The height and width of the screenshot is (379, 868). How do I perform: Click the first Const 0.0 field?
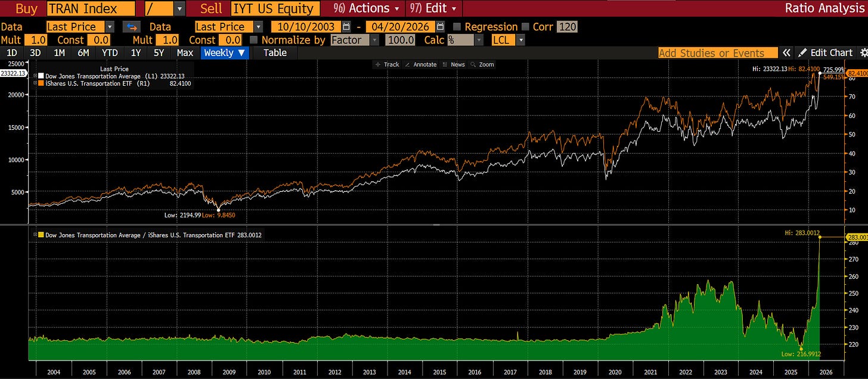click(x=99, y=40)
